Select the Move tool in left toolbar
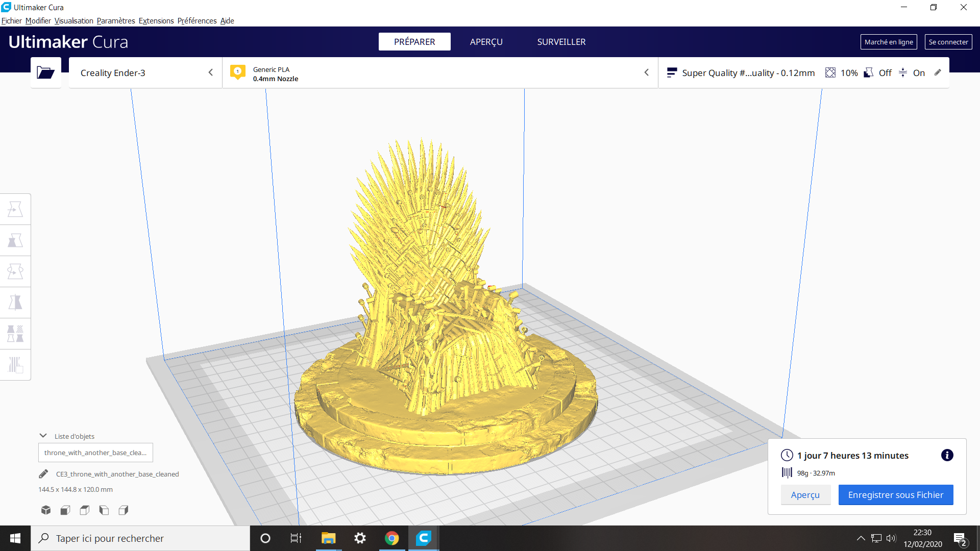Viewport: 980px width, 551px height. coord(15,209)
